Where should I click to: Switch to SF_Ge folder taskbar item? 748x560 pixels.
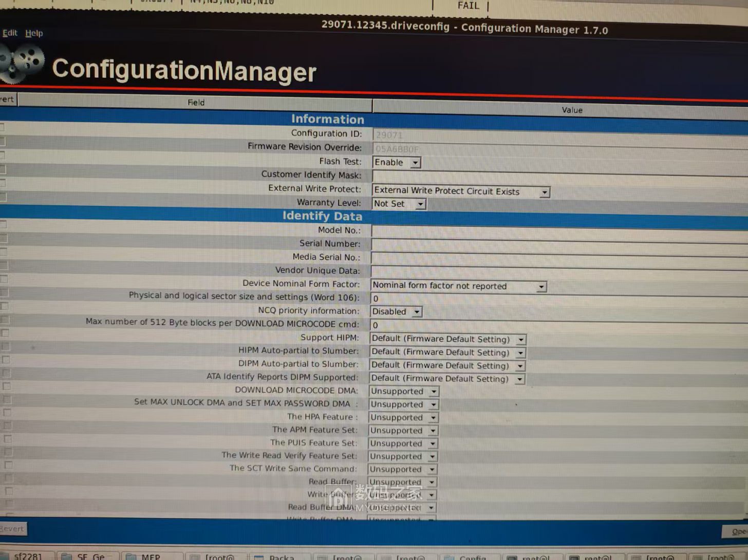point(87,556)
